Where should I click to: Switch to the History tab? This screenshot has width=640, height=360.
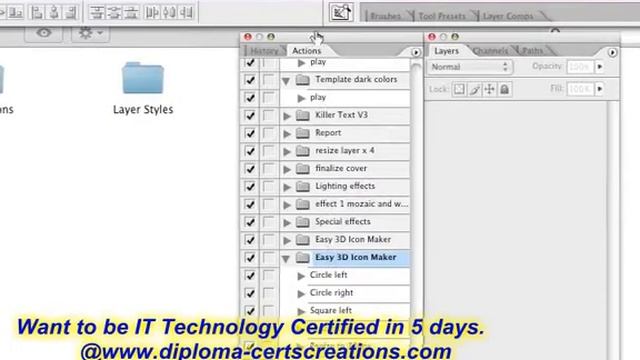pyautogui.click(x=264, y=51)
